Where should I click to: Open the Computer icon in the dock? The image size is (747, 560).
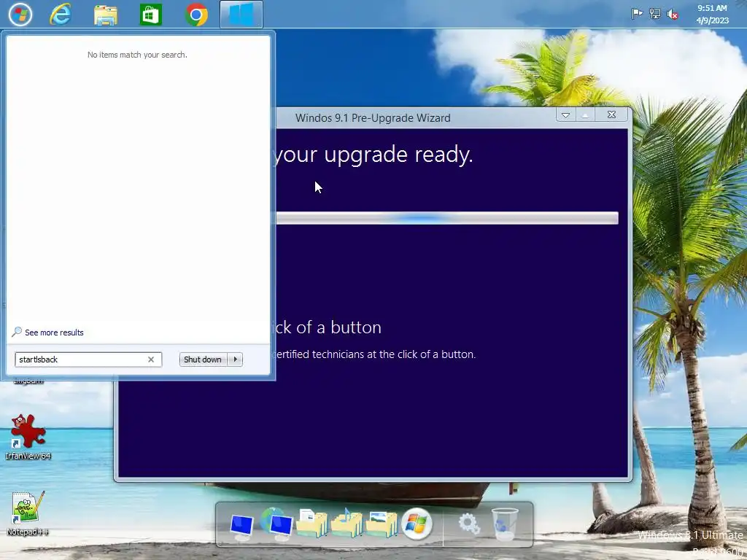point(241,526)
